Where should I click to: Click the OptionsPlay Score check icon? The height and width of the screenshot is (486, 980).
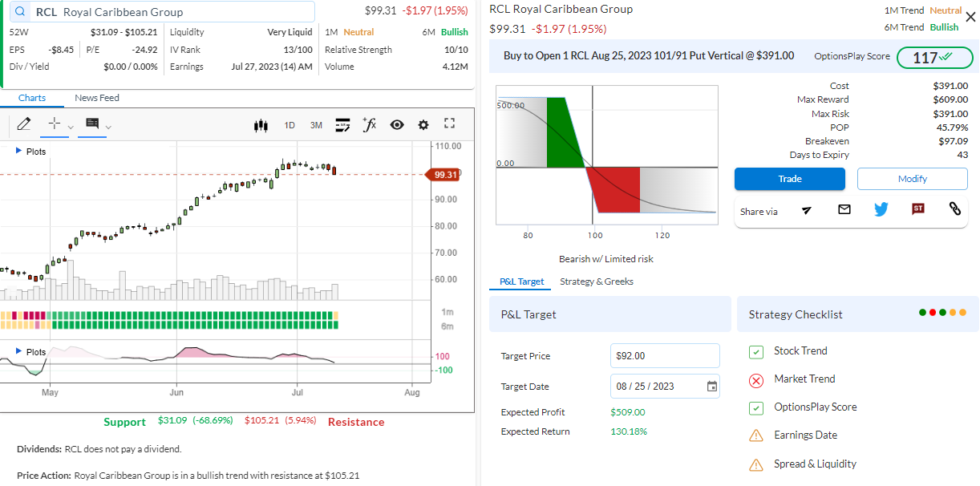coord(755,407)
